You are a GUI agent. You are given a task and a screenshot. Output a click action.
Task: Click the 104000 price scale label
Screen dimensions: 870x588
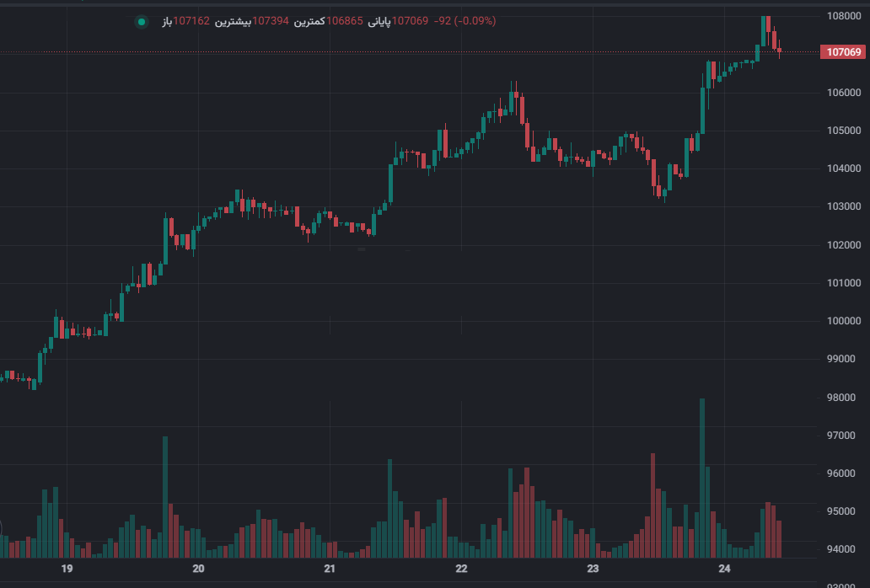(843, 168)
